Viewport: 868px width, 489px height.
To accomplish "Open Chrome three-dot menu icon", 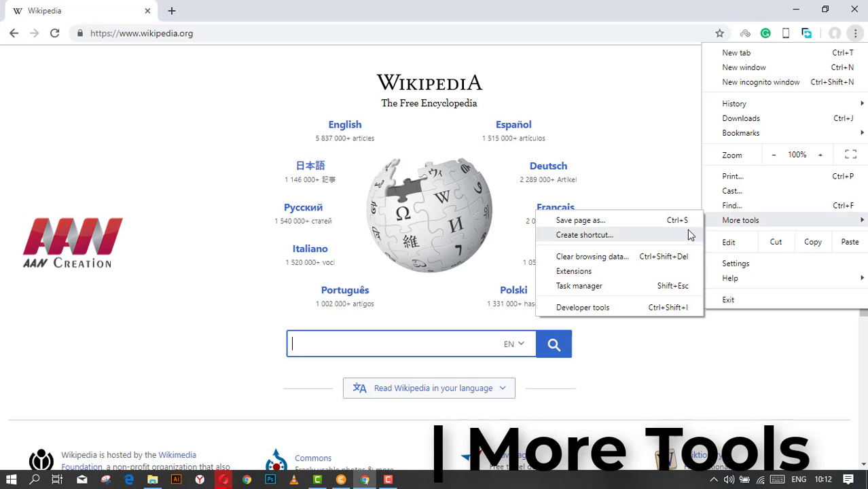I will click(855, 33).
